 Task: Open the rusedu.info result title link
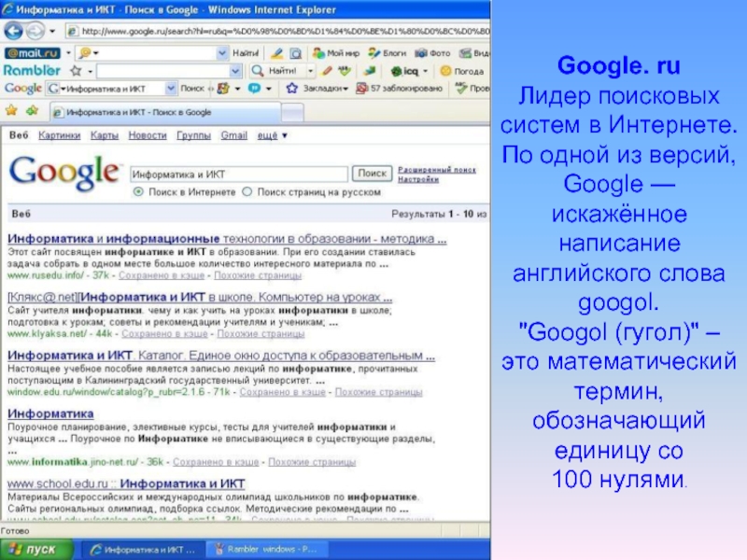tap(227, 239)
